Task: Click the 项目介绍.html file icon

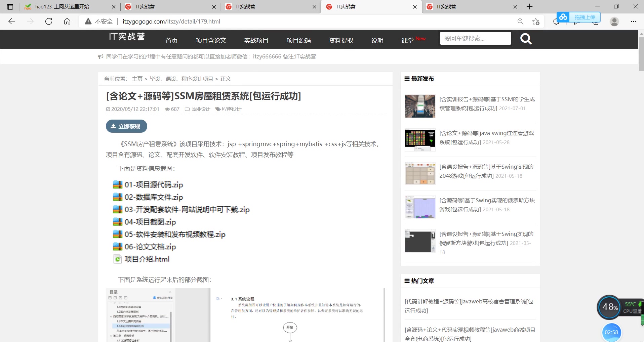Action: tap(117, 259)
